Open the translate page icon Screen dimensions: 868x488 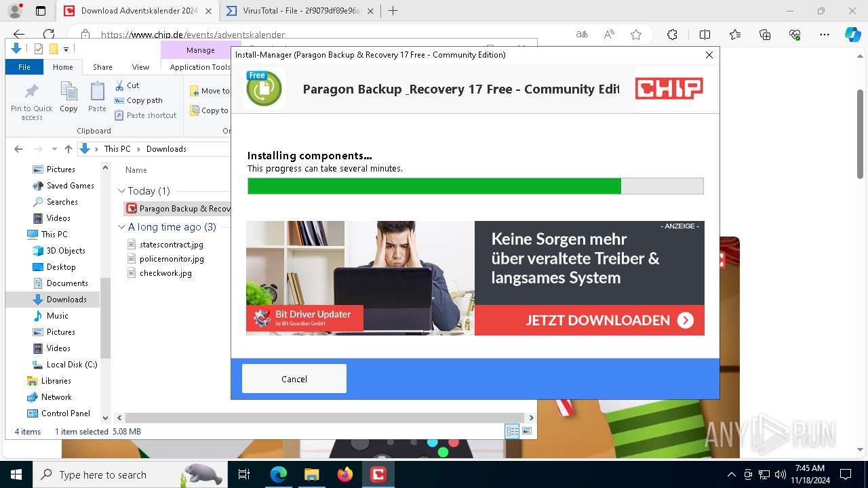[582, 35]
